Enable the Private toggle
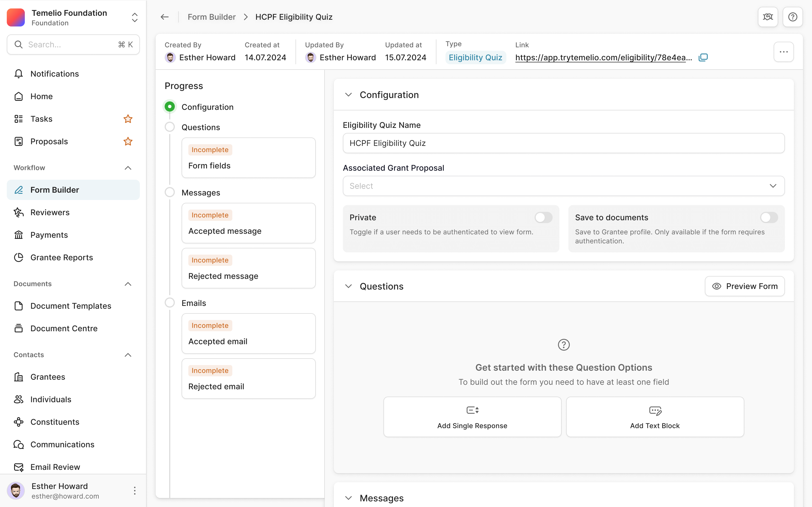The image size is (812, 507). (x=543, y=217)
